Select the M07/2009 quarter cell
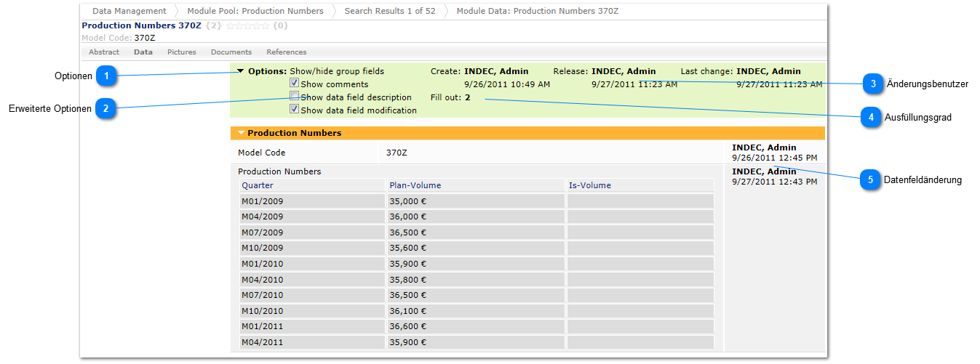 [311, 232]
